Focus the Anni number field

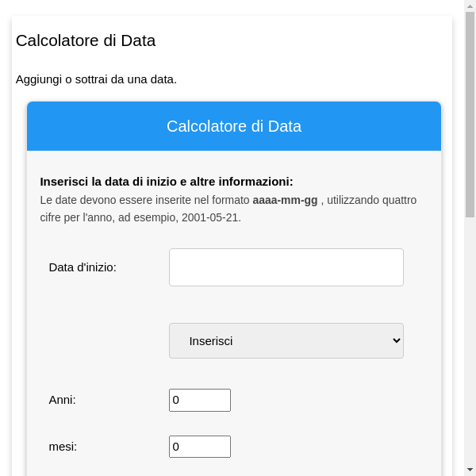pyautogui.click(x=199, y=400)
